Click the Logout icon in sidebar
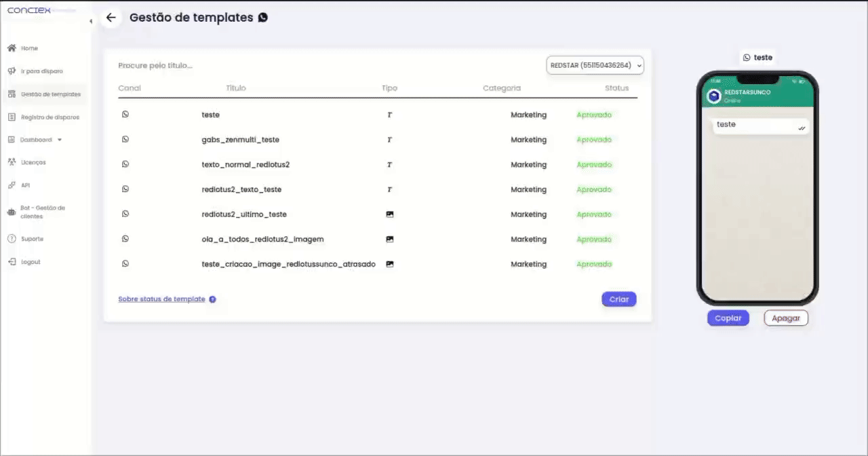The image size is (868, 456). click(x=12, y=262)
